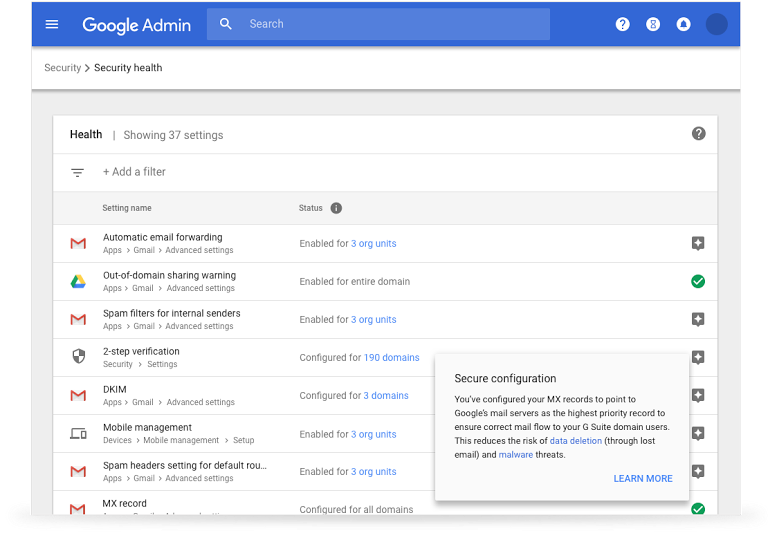This screenshot has width=768, height=542.
Task: Open Automatic email forwarding setting
Action: [x=163, y=237]
